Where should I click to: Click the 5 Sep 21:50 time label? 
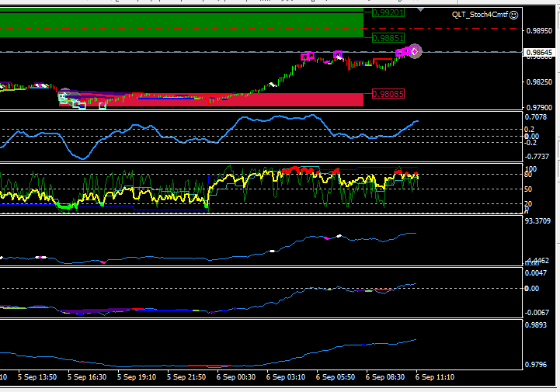186,377
